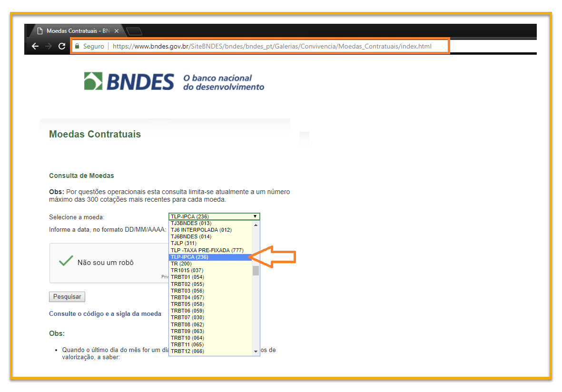Select TJLP (311) option
562x392 pixels.
(210, 243)
